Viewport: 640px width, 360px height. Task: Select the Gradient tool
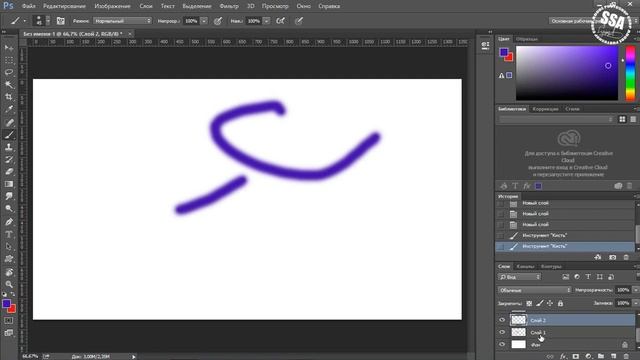9,184
